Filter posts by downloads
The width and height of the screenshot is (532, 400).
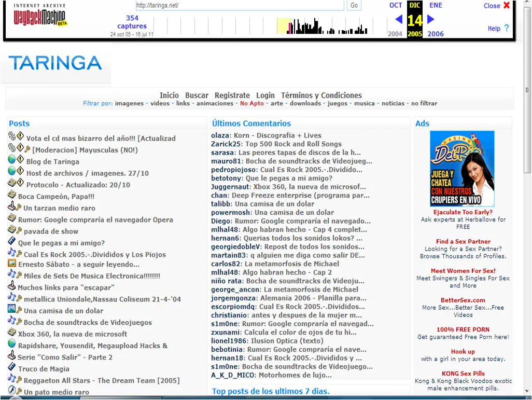coord(305,103)
